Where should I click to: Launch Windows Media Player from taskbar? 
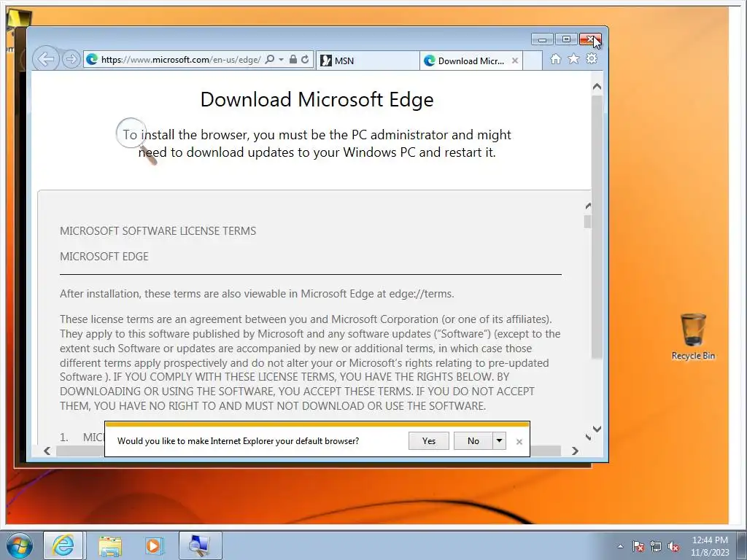coord(155,545)
